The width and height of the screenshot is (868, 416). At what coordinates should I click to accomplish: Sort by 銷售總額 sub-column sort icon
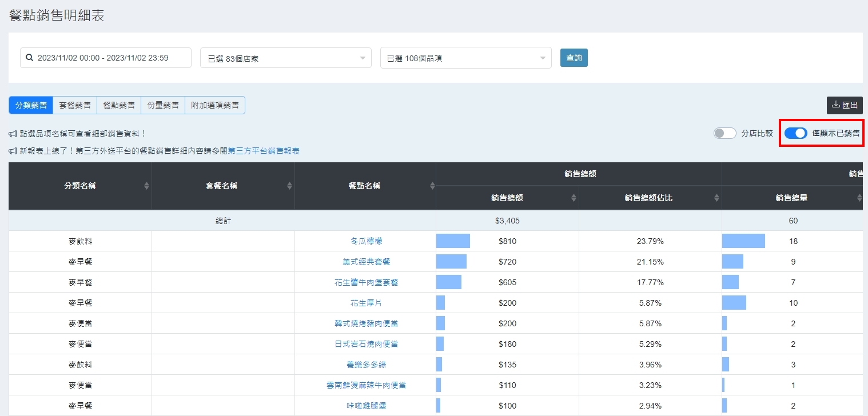coord(574,198)
